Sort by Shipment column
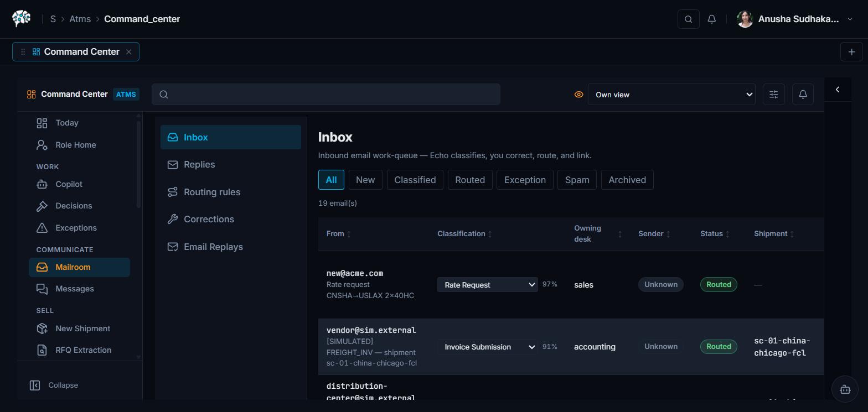868x412 pixels. coord(774,234)
